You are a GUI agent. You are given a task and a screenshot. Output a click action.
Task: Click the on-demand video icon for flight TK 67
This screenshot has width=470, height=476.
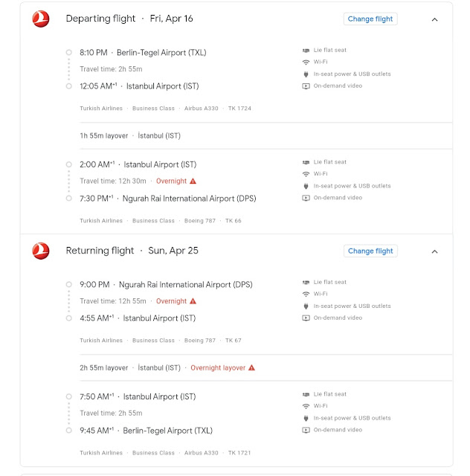point(306,318)
